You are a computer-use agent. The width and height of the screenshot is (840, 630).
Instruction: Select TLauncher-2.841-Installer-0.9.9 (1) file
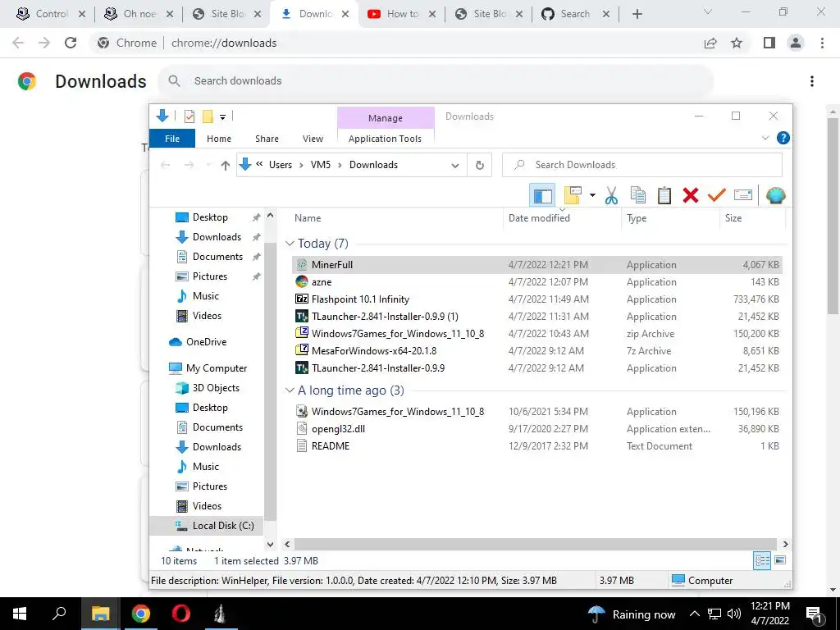(537, 316)
